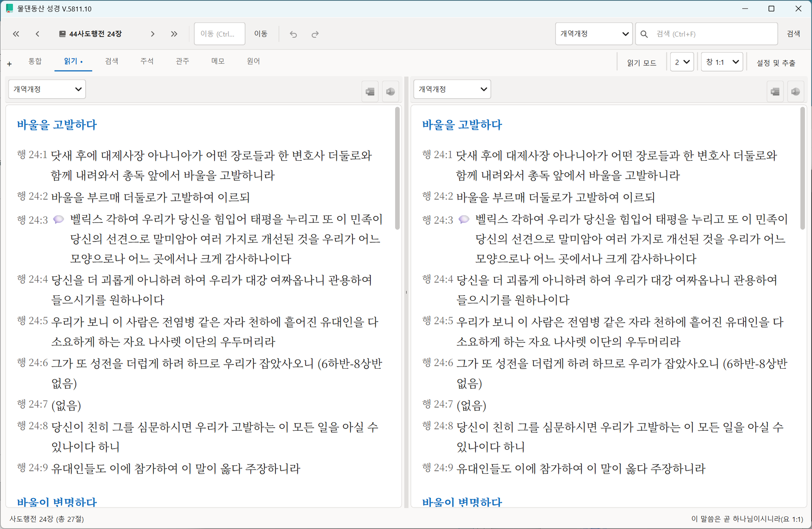Click right pane heading 바울을 고발하다
Image resolution: width=812 pixels, height=529 pixels.
462,125
